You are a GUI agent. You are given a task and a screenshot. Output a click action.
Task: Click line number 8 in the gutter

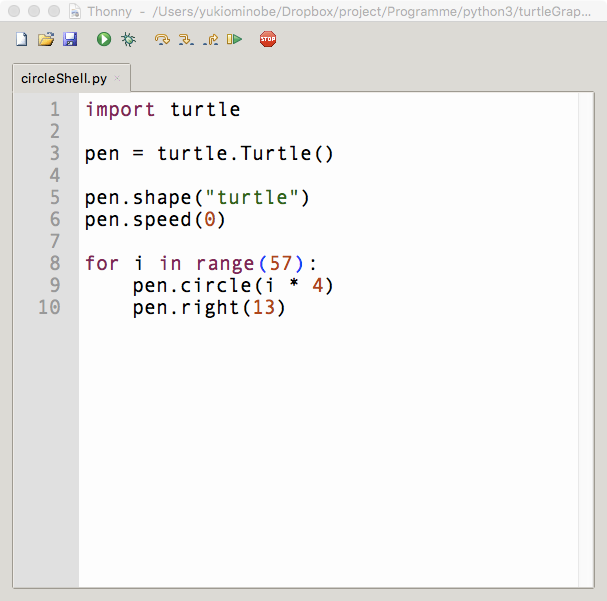pyautogui.click(x=54, y=263)
